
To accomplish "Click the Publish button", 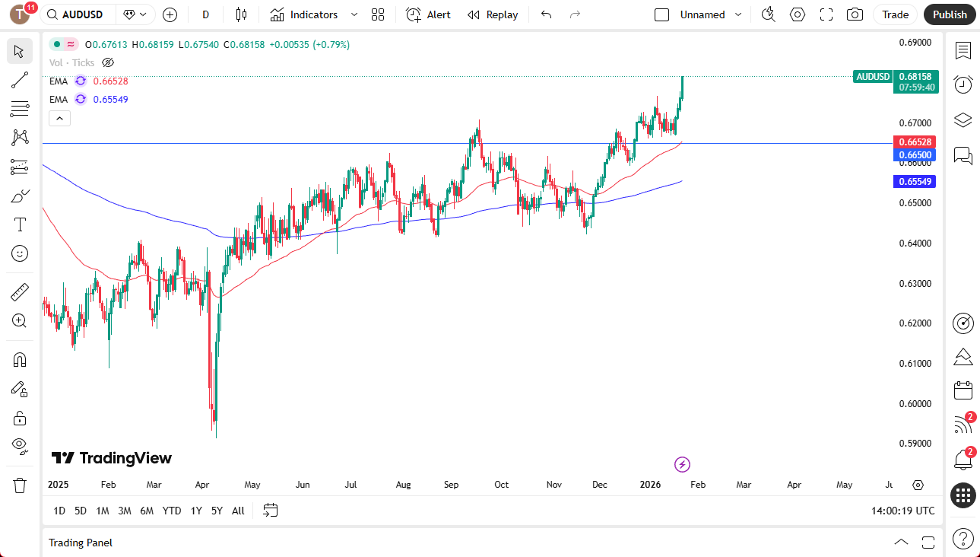I will 949,14.
